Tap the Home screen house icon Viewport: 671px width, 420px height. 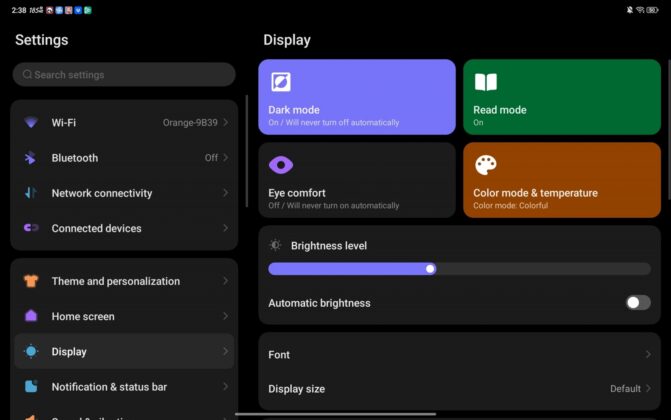pos(31,316)
